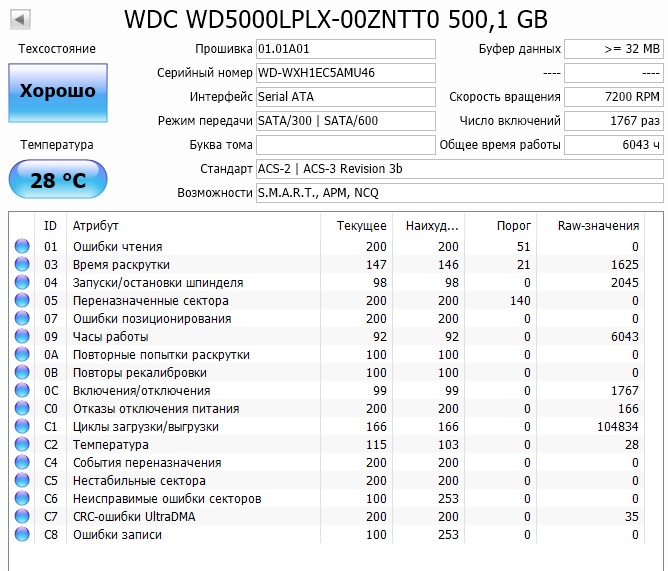Click raw value 2045

tap(625, 283)
